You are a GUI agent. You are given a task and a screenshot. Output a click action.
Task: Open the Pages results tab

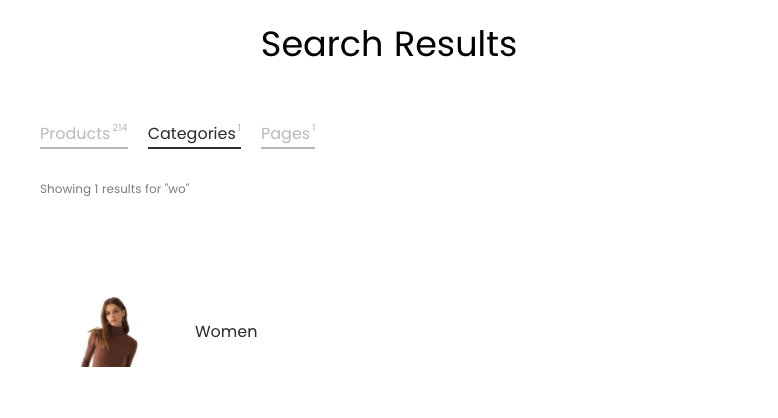pos(288,134)
